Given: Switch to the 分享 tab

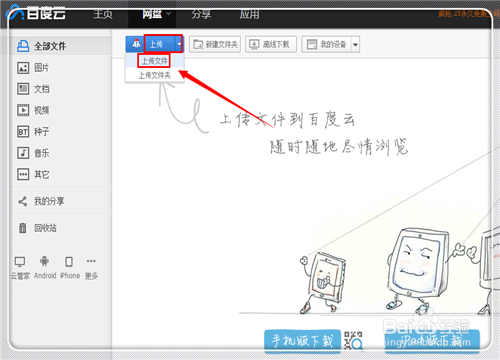Looking at the screenshot, I should [x=201, y=14].
